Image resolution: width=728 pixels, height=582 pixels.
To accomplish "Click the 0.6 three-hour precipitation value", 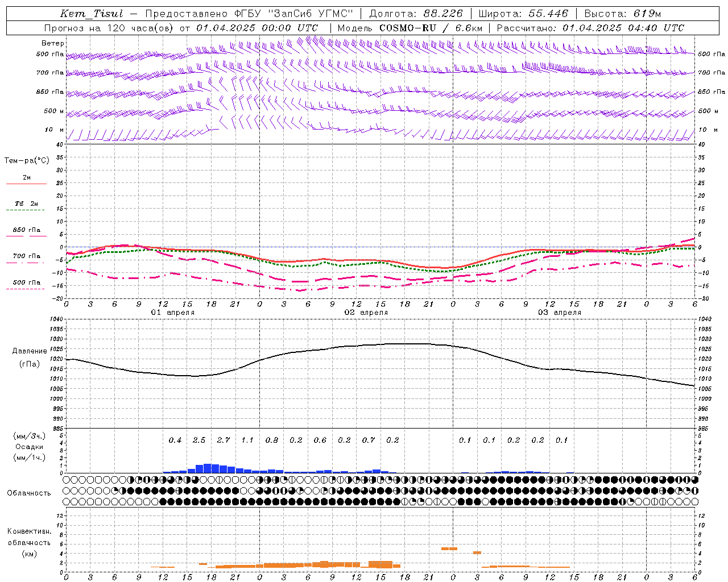I will (x=320, y=440).
